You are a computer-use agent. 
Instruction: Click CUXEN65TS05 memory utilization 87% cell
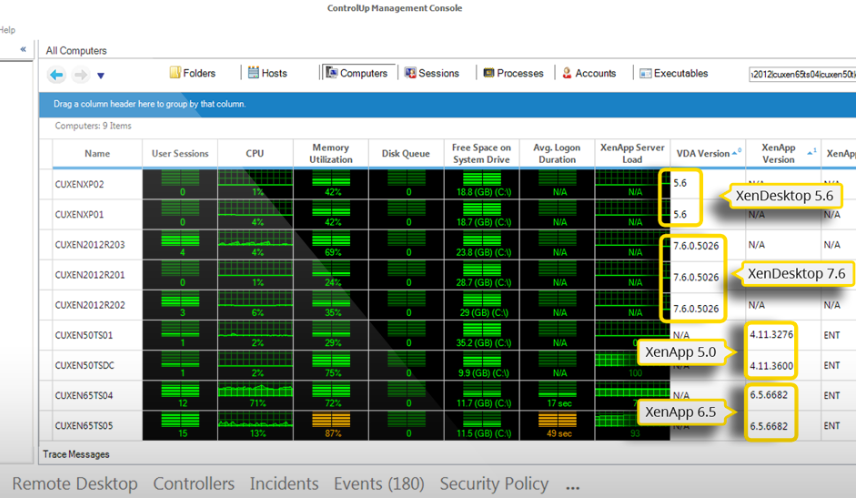(x=331, y=426)
